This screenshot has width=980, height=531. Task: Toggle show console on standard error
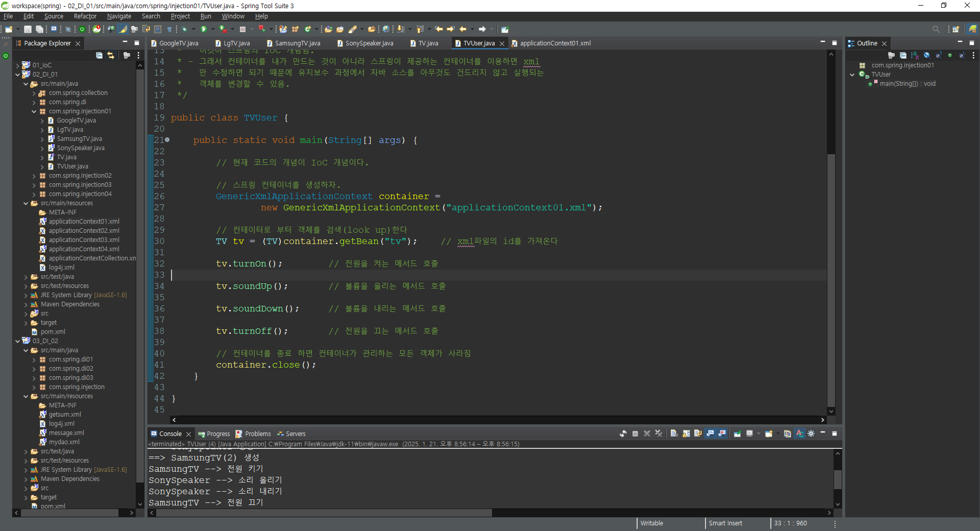click(721, 433)
